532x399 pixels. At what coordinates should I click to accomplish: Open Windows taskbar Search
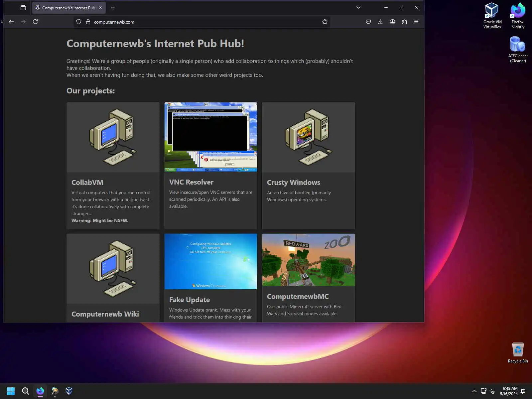point(25,391)
